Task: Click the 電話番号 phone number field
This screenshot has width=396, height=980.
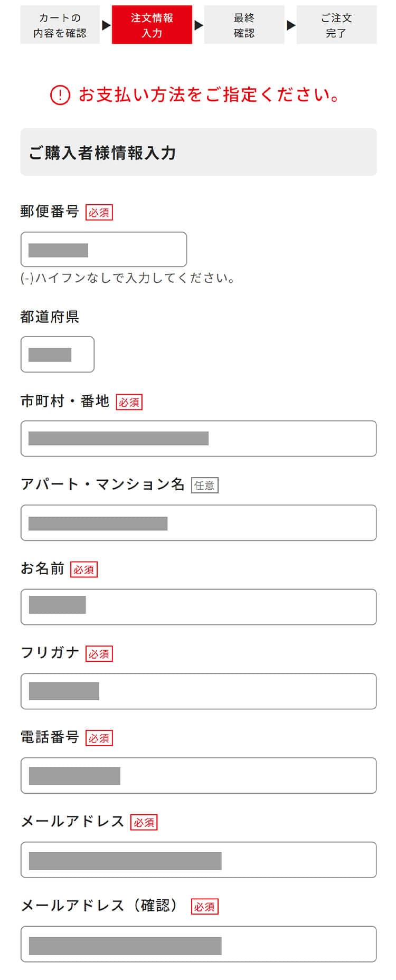Action: [199, 776]
